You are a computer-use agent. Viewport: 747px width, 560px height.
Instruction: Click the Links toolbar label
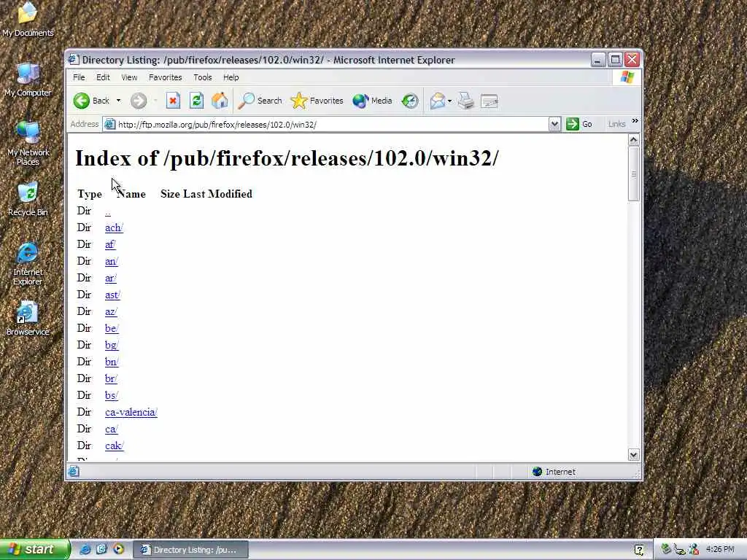tap(616, 124)
